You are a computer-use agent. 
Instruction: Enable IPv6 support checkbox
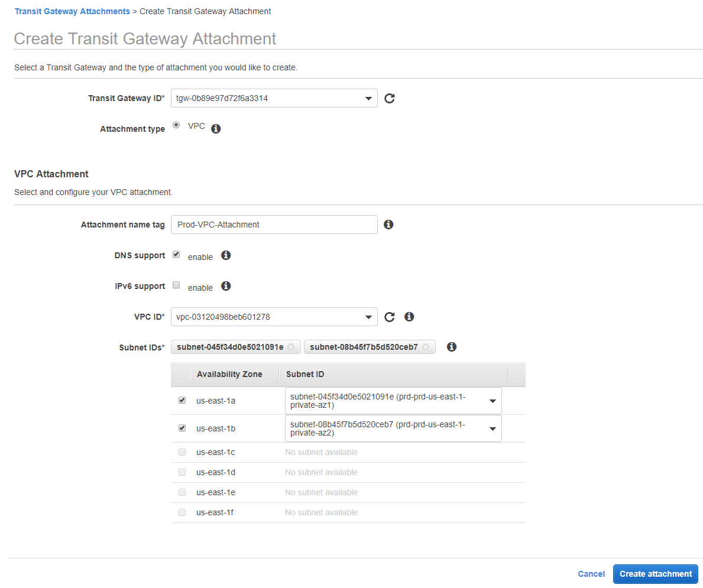176,285
